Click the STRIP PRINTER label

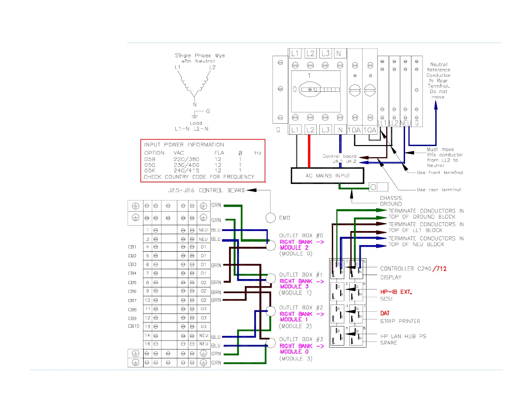tap(400, 321)
